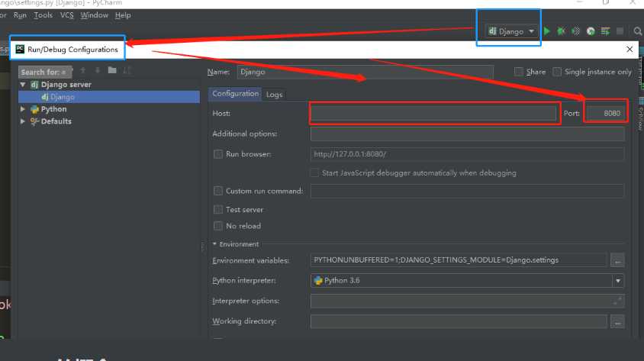Start debugging with the bug icon

pyautogui.click(x=561, y=31)
